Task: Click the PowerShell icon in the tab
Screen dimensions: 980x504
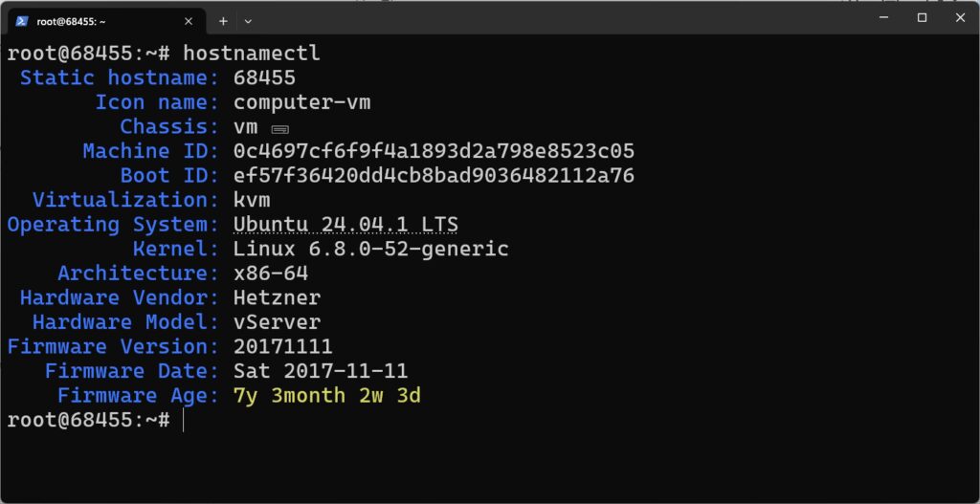Action: point(21,20)
